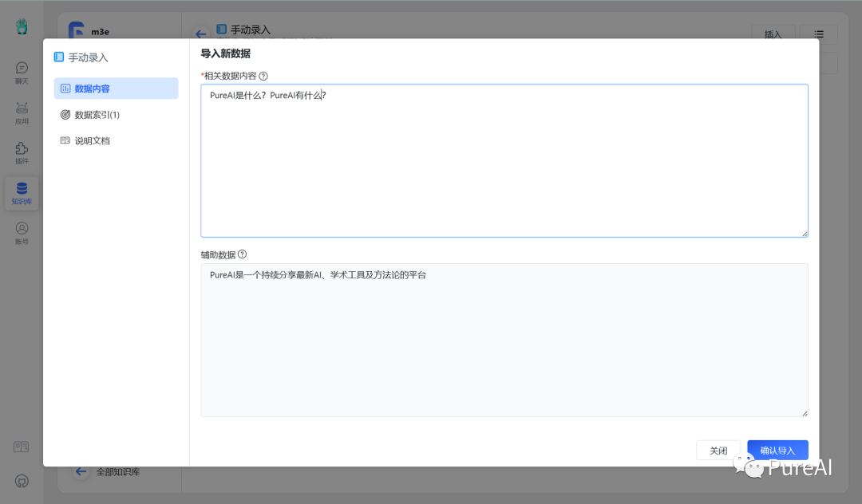Click inside the 相关数据内容 text area

503,159
